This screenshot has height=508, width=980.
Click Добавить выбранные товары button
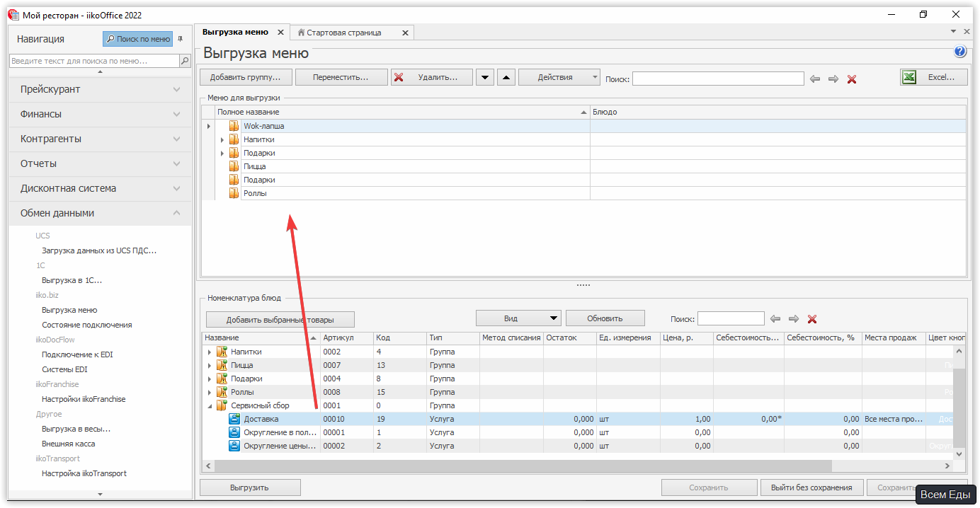[x=280, y=319]
